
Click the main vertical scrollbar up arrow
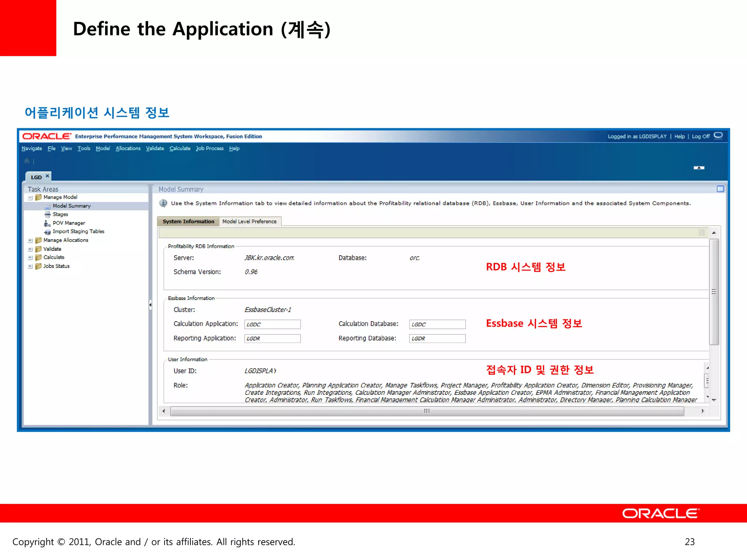(714, 233)
